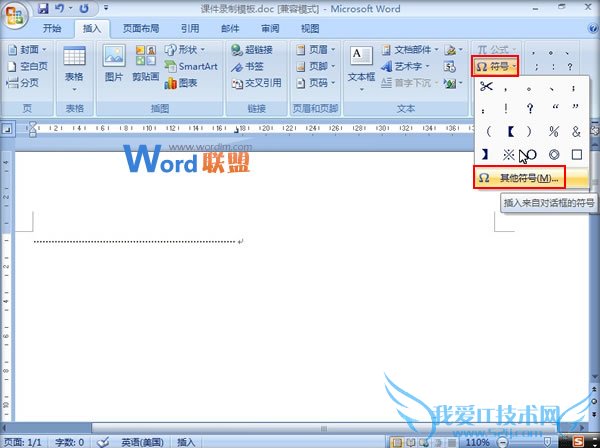Click 字数: 0 word count

tap(69, 442)
